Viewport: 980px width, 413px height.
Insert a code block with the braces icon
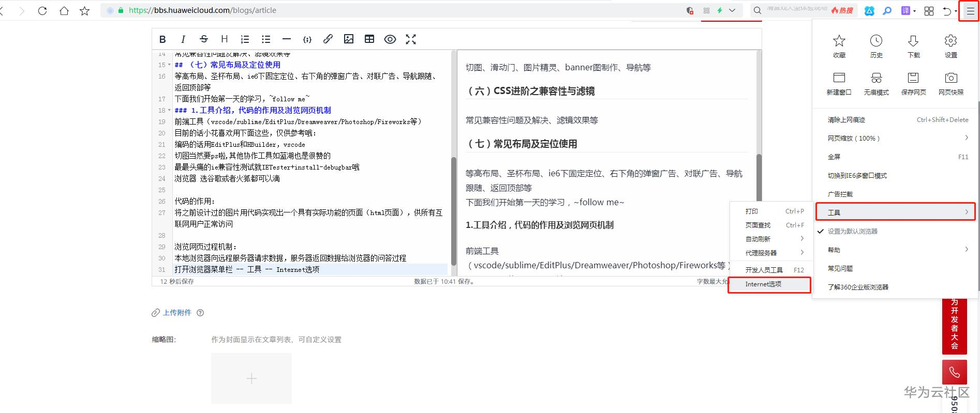click(x=307, y=39)
